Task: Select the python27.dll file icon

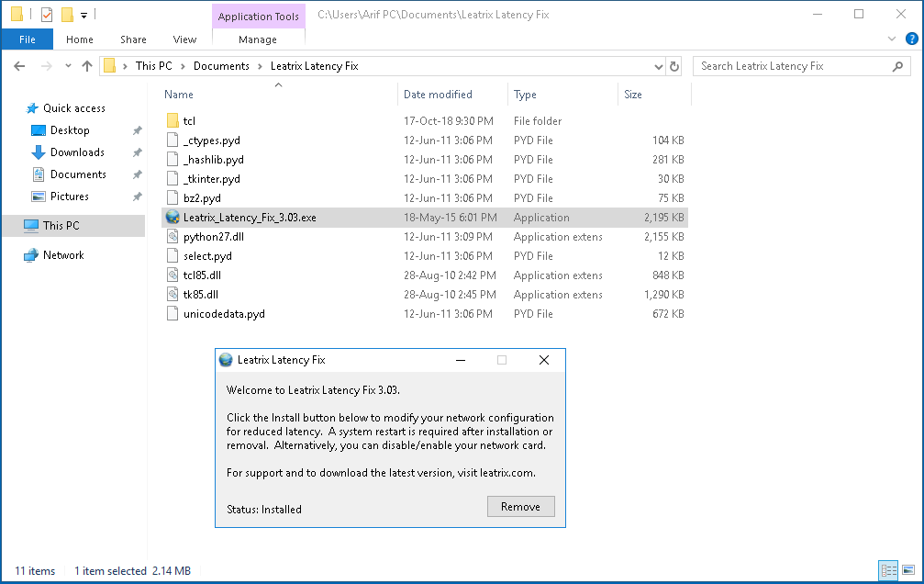Action: click(173, 237)
